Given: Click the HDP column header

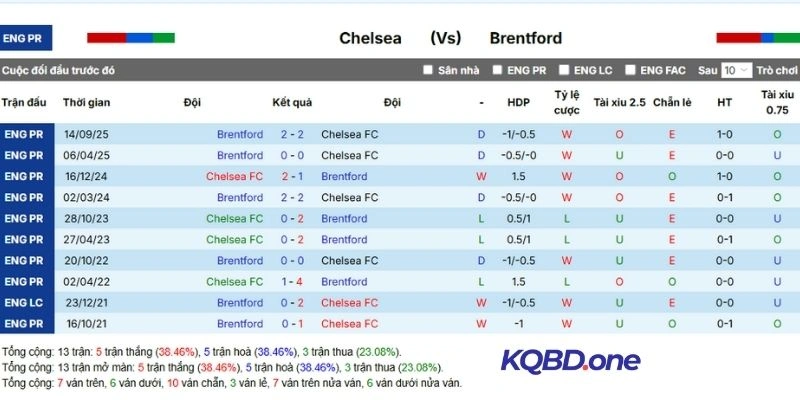Looking at the screenshot, I should 518,102.
